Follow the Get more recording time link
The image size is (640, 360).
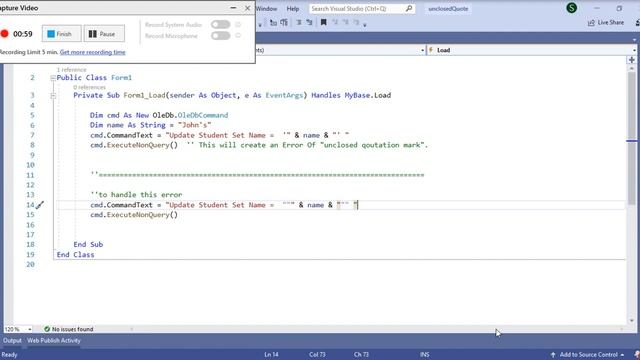93,52
